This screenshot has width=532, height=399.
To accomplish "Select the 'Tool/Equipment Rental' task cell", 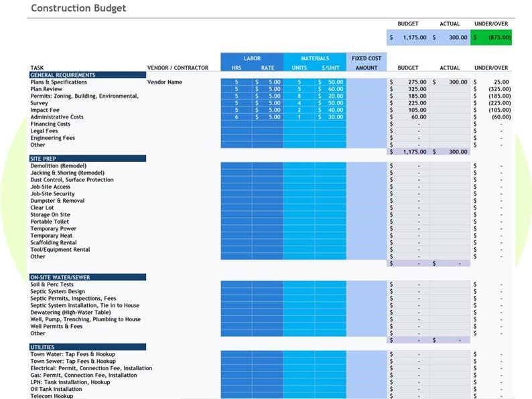I will 60,250.
